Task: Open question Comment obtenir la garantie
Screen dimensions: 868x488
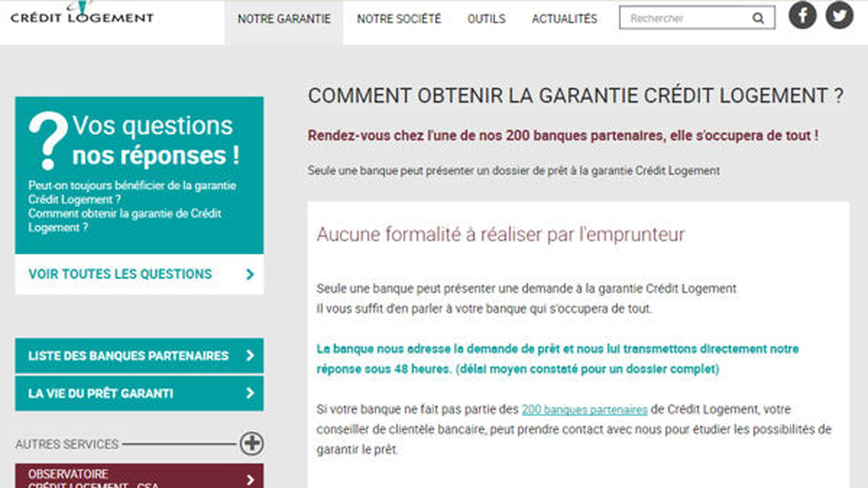Action: point(125,221)
